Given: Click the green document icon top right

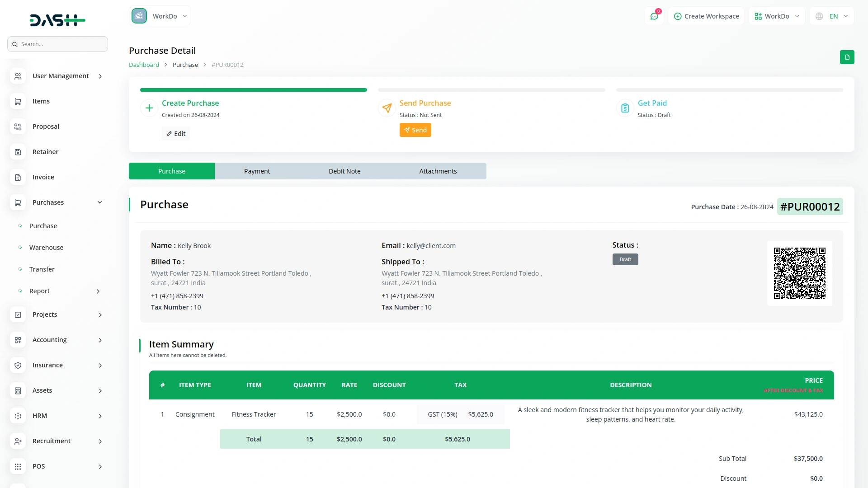Looking at the screenshot, I should pyautogui.click(x=847, y=57).
